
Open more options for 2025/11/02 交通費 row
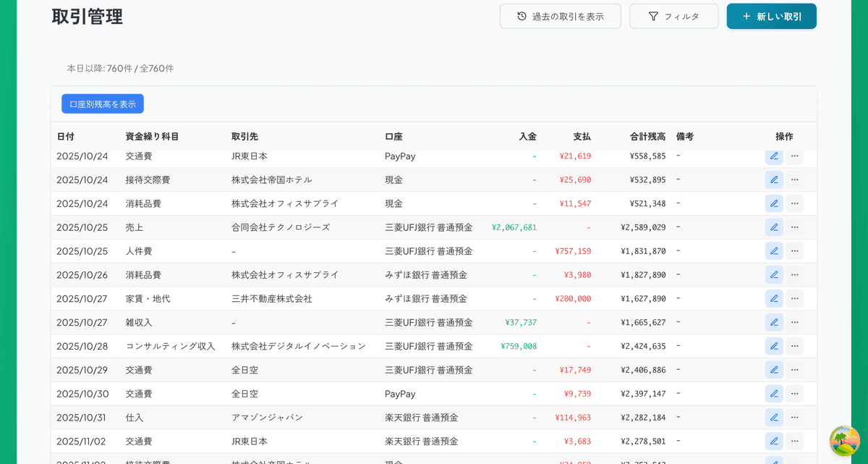pos(795,442)
